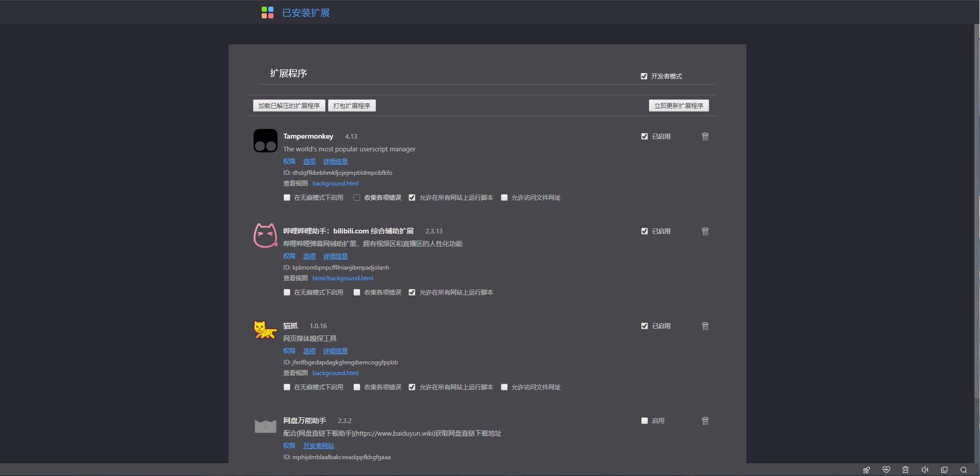Open Tampermonkey 详细信息 link

[335, 162]
